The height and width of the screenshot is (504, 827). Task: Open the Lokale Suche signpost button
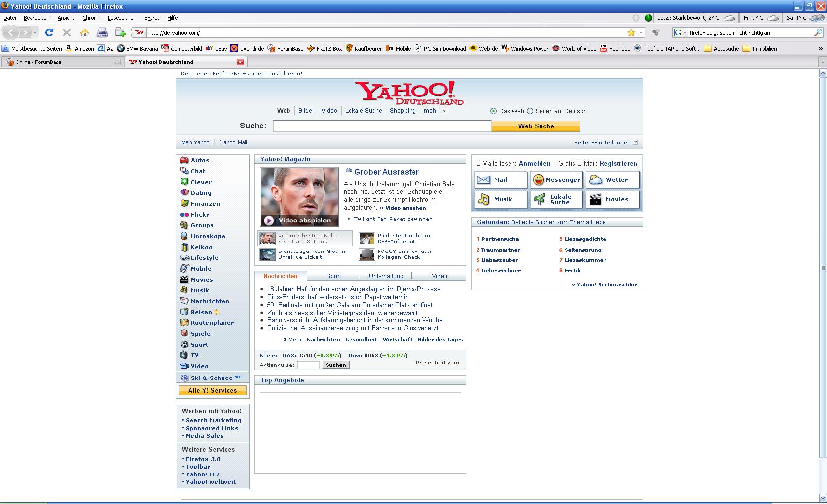tap(557, 199)
